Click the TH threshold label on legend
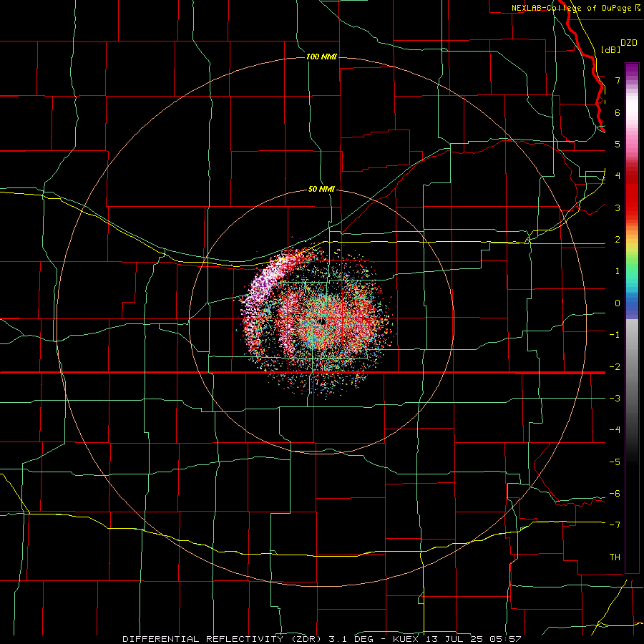Viewport: 644px width, 644px height. point(615,557)
